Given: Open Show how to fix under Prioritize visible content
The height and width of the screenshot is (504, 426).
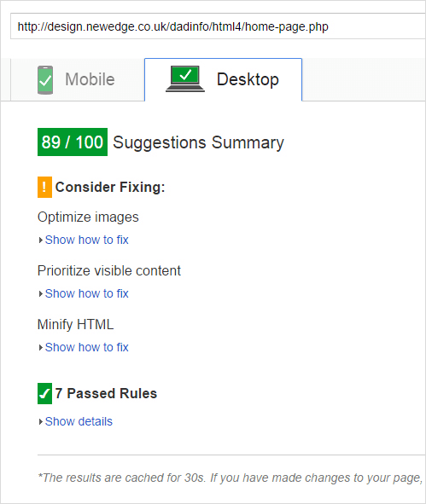Looking at the screenshot, I should click(x=86, y=293).
